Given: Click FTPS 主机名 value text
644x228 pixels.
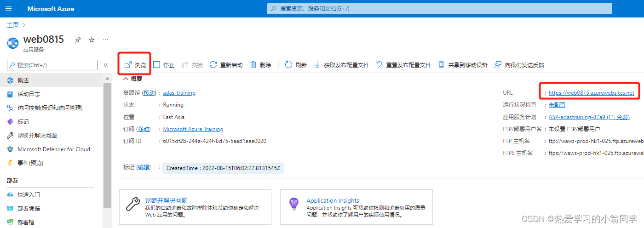Looking at the screenshot, I should point(596,153).
